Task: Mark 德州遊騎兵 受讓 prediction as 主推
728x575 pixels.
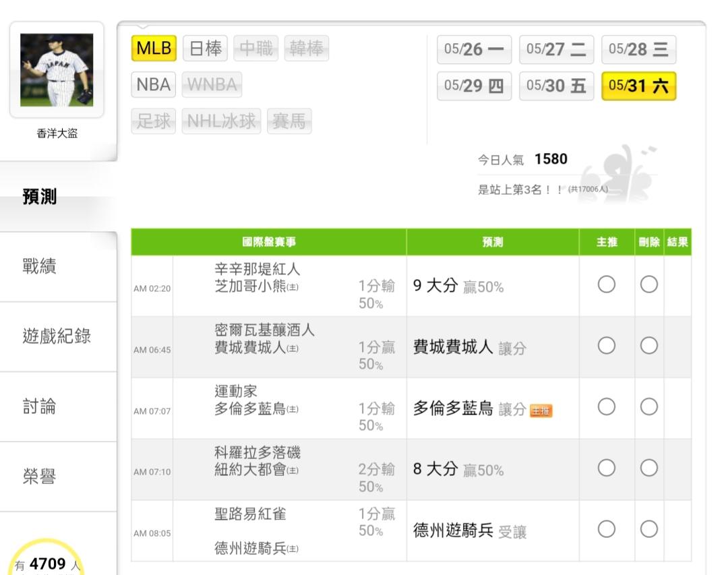Action: point(607,529)
